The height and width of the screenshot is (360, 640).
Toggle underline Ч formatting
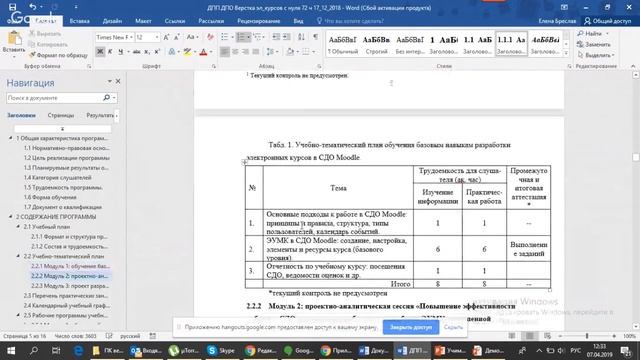point(120,52)
